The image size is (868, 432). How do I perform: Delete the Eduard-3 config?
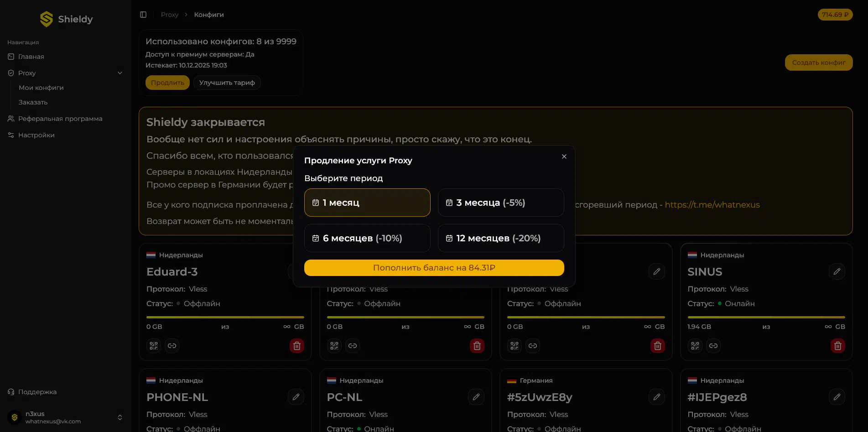click(x=296, y=346)
